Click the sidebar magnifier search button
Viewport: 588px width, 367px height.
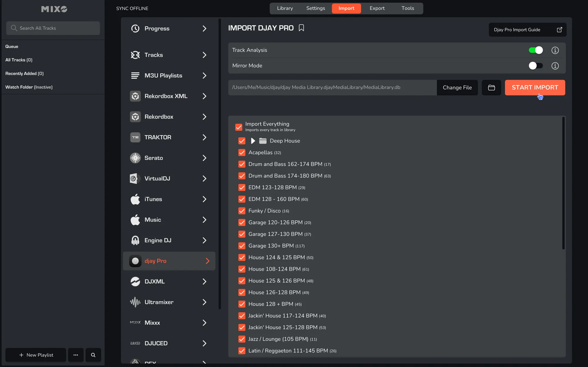(x=93, y=355)
